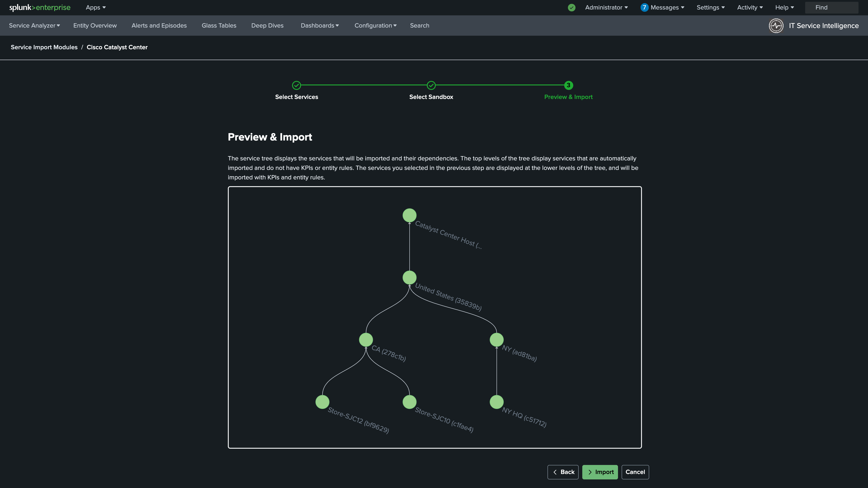Open the Apps dropdown menu
The height and width of the screenshot is (488, 868).
96,7
